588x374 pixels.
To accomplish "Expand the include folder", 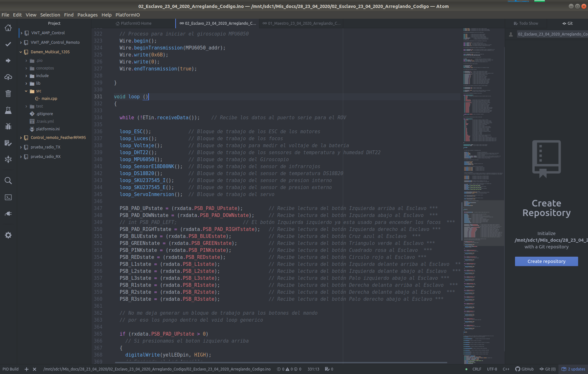I will [26, 76].
